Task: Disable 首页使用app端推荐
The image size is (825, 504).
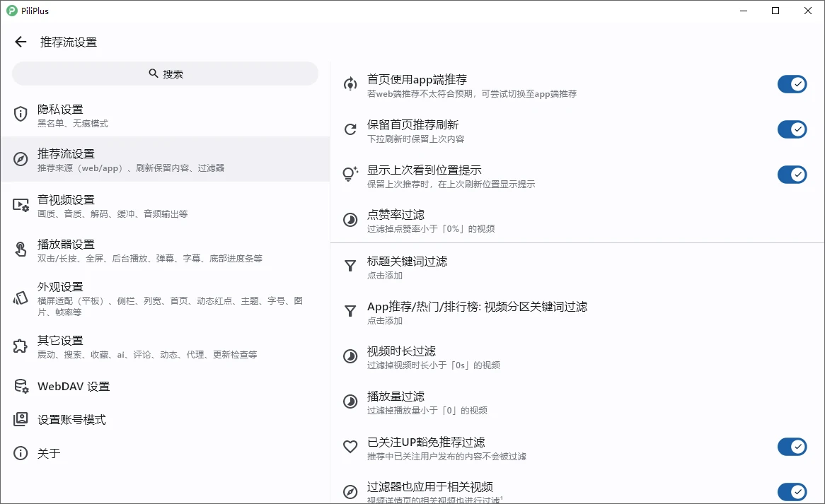Action: click(792, 83)
